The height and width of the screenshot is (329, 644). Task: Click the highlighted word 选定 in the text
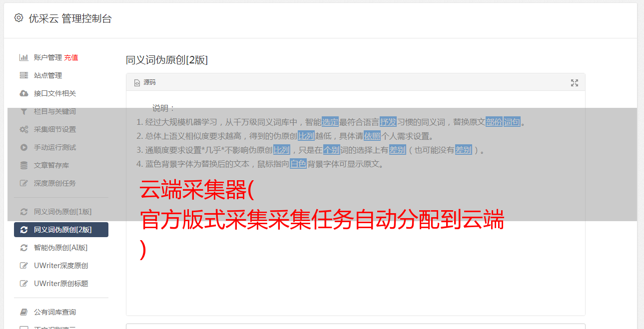(x=330, y=122)
